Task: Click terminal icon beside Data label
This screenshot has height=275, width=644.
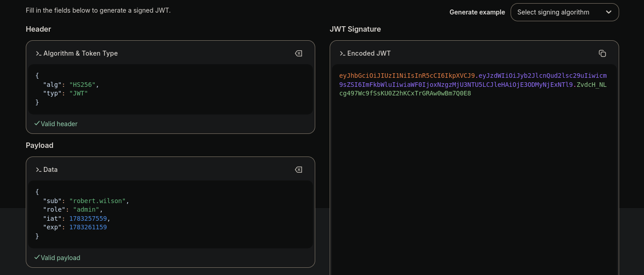Action: click(x=38, y=170)
